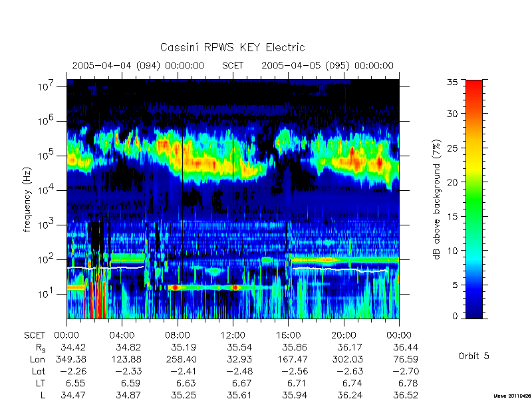This screenshot has height=399, width=532.
Task: Click the Lon value 32.93
Action: point(239,359)
